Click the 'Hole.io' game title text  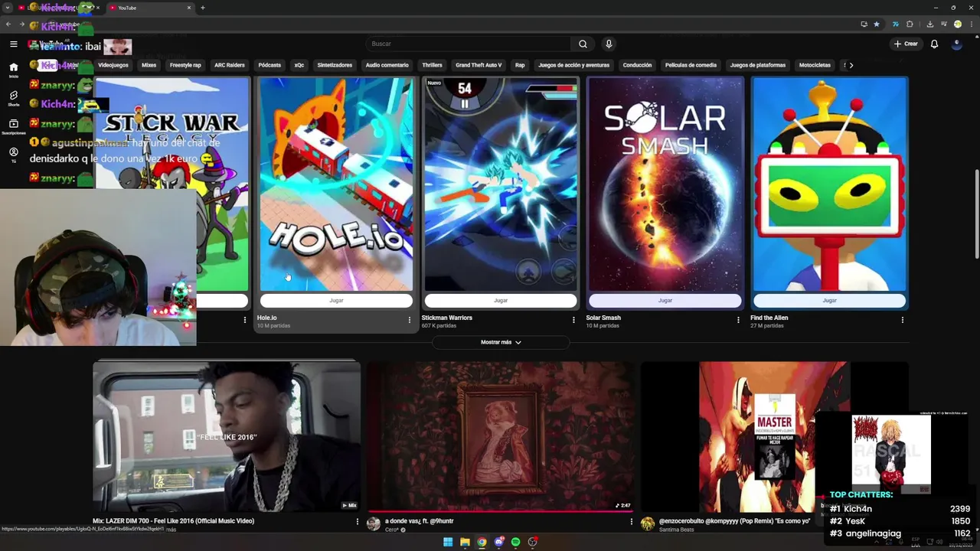pos(267,318)
